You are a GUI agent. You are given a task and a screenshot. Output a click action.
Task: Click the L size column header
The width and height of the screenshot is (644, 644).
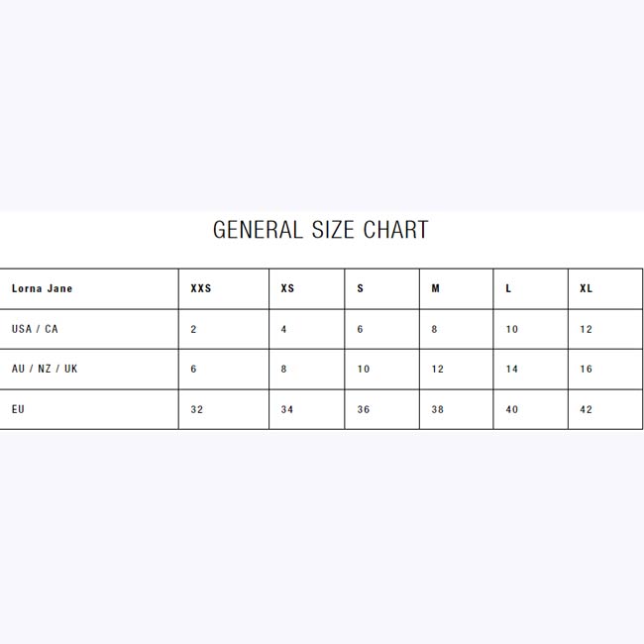[509, 289]
